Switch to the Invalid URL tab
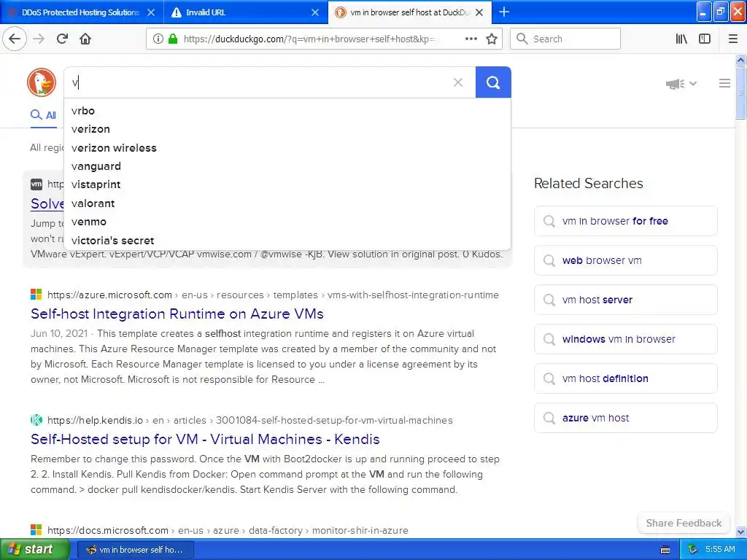The height and width of the screenshot is (560, 747). click(246, 12)
